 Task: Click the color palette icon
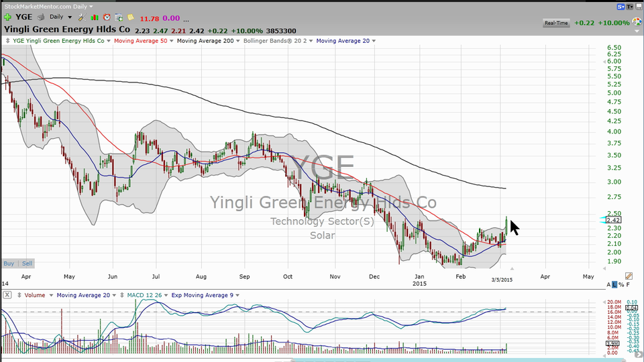click(637, 22)
